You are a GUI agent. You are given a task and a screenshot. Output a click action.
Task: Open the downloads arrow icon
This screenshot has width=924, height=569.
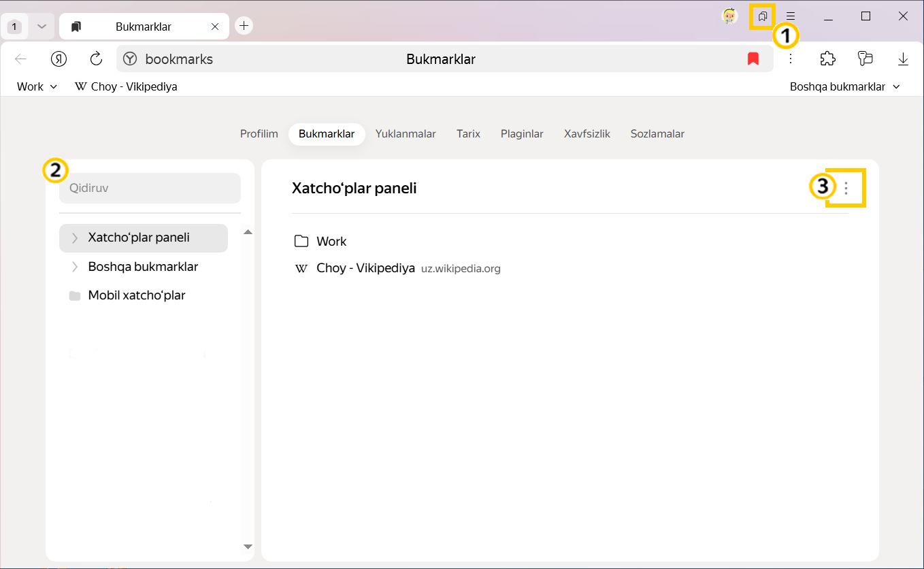click(903, 59)
